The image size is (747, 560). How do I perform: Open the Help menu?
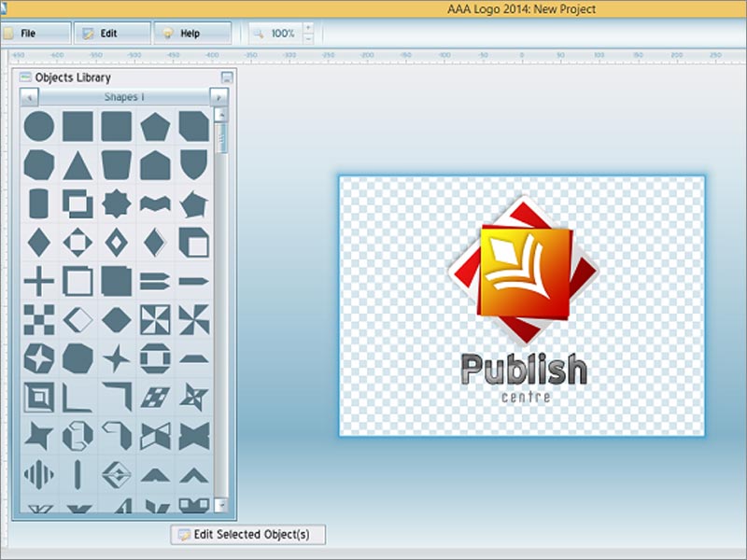(190, 34)
